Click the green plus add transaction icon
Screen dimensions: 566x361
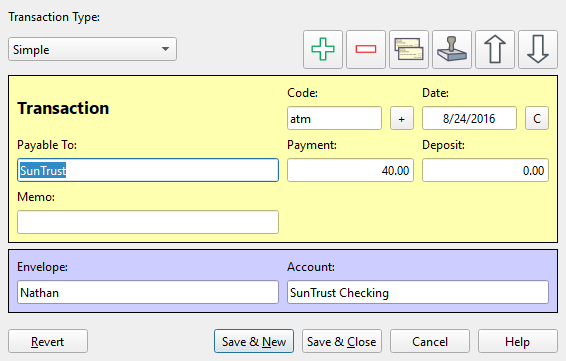[x=323, y=49]
